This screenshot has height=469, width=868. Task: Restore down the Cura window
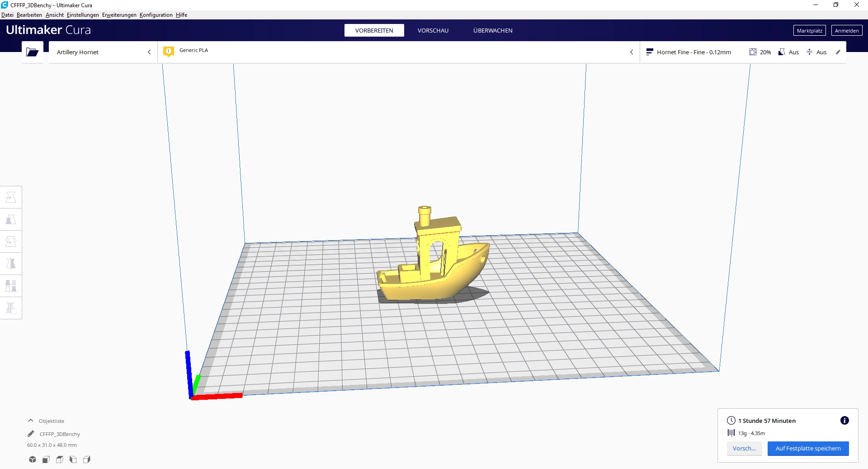tap(836, 5)
